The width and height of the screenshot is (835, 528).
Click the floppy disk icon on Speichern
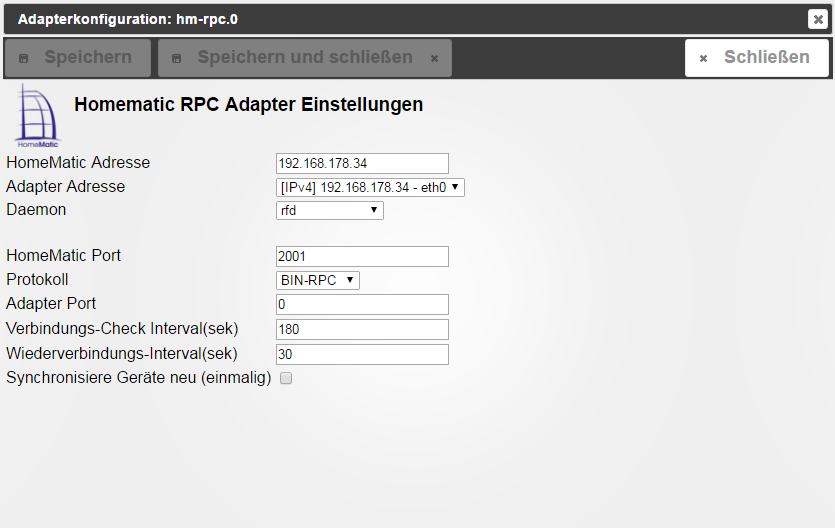coord(25,59)
